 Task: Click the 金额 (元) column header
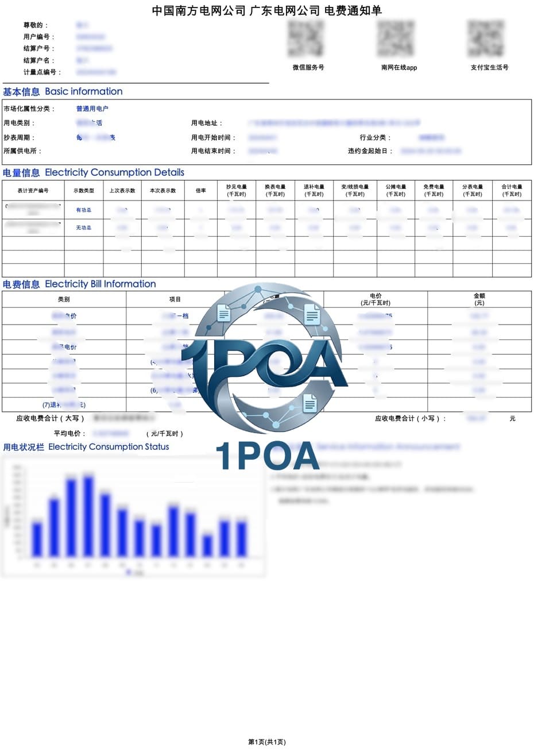click(479, 299)
